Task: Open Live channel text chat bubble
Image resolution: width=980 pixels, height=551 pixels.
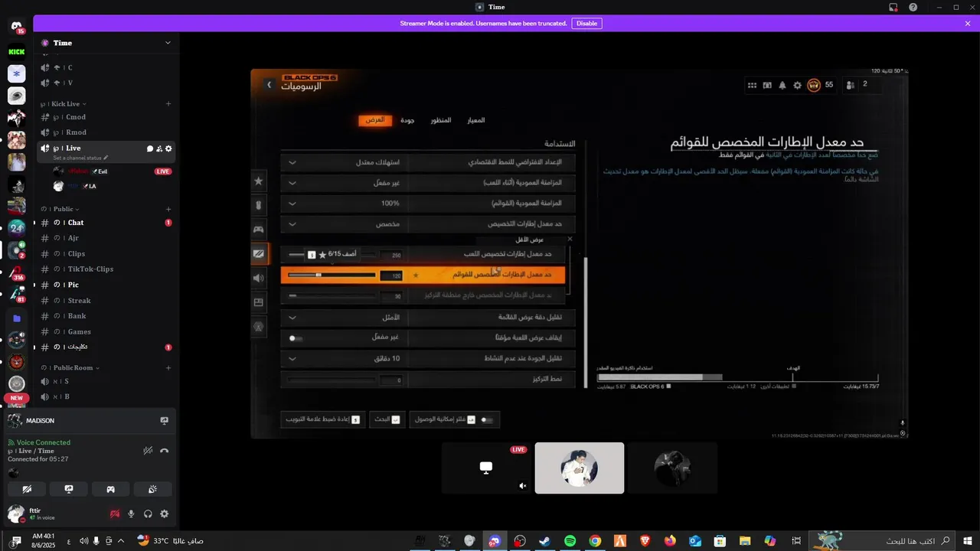Action: pyautogui.click(x=150, y=148)
